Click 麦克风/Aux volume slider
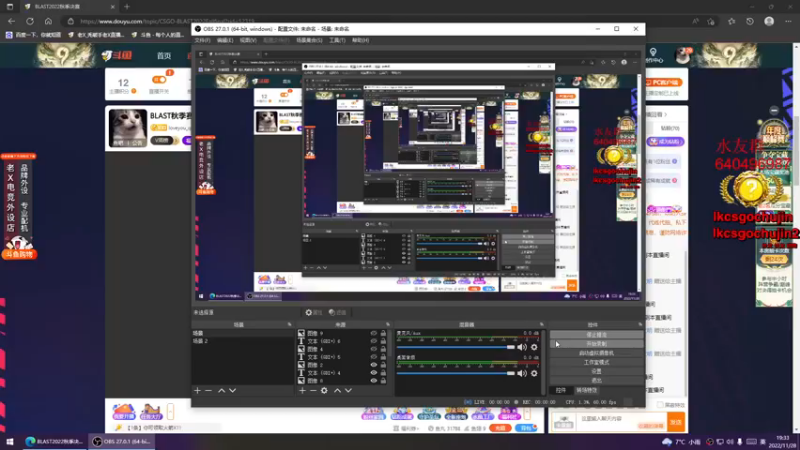 pos(456,347)
